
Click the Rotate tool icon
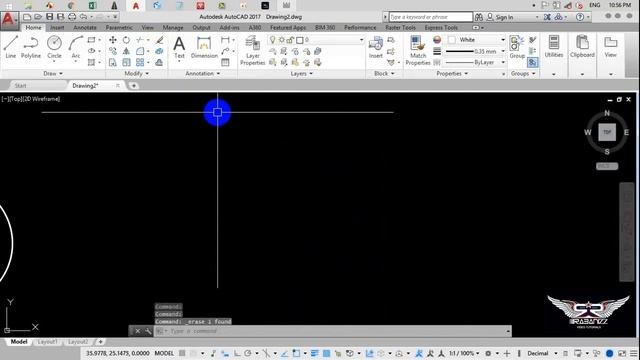[x=126, y=40]
